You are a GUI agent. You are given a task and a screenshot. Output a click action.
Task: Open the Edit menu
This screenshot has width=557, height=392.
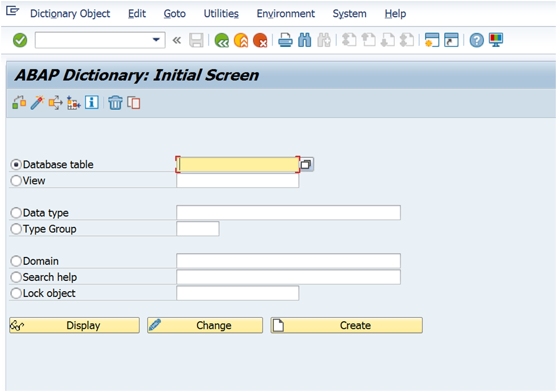click(137, 14)
